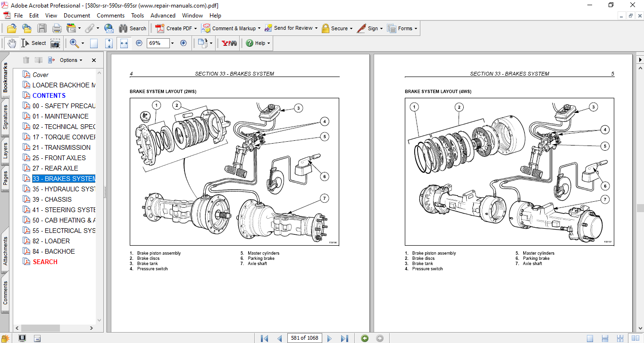This screenshot has height=343, width=644.
Task: Toggle the Fit Width view button
Action: click(124, 43)
